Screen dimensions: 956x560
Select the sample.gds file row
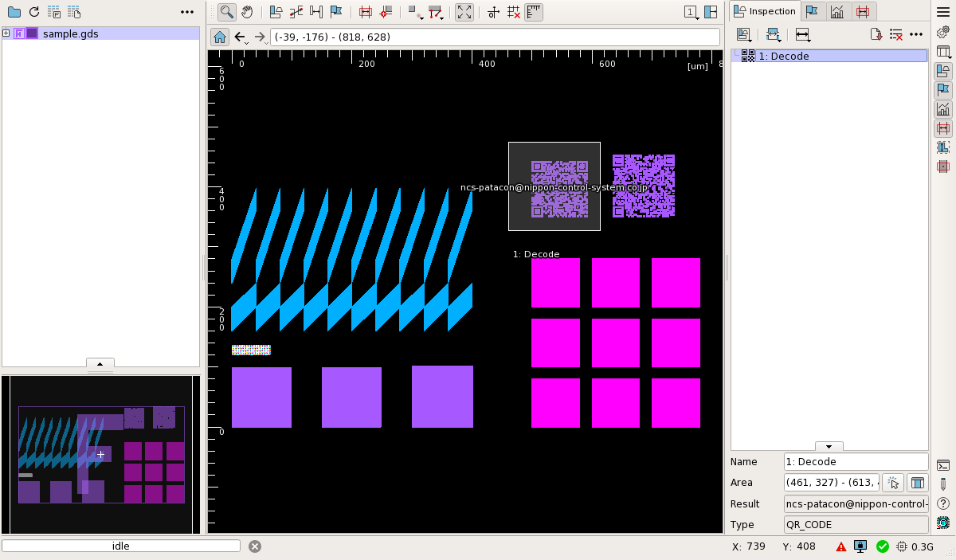100,33
